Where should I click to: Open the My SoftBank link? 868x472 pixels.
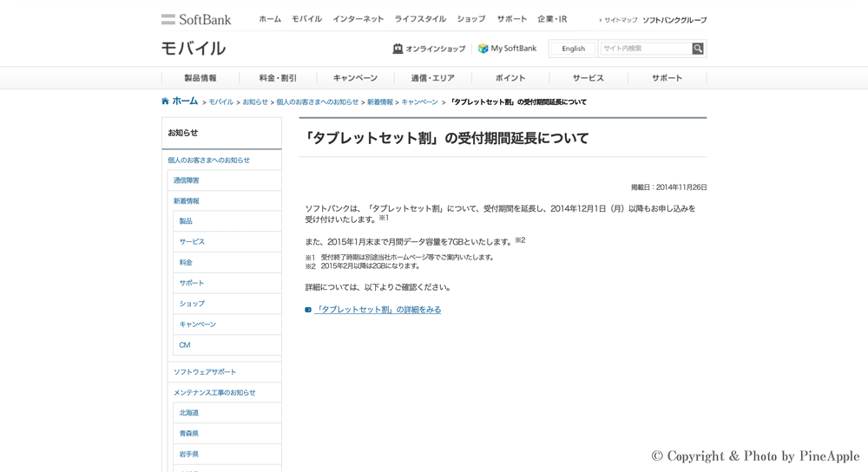tap(514, 49)
